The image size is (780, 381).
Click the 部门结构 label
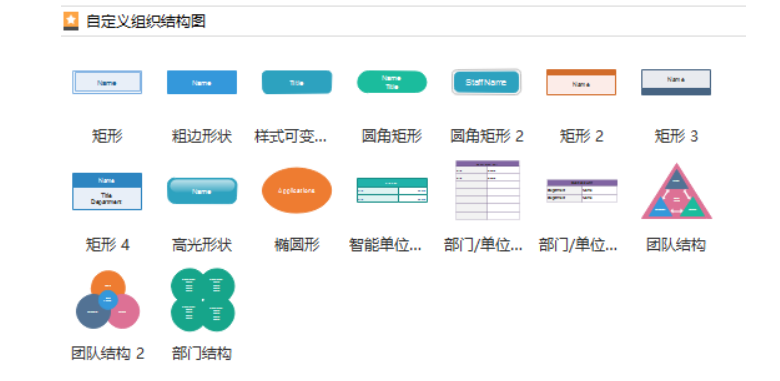click(x=202, y=354)
